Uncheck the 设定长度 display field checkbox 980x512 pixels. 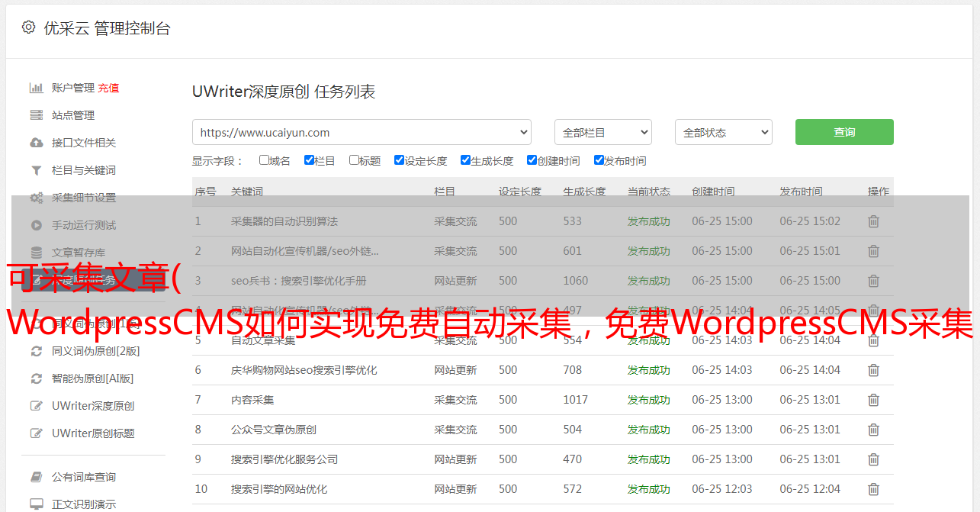(399, 160)
